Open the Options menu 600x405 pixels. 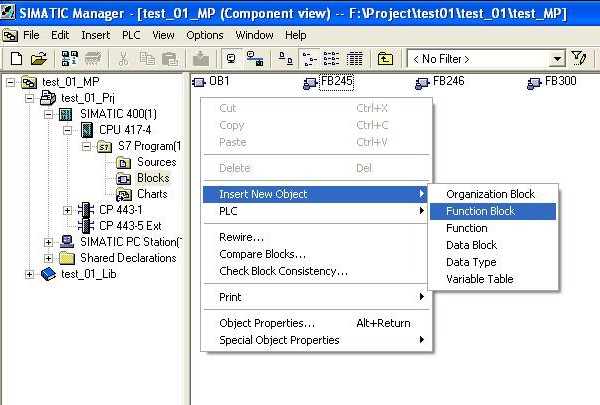[x=205, y=35]
